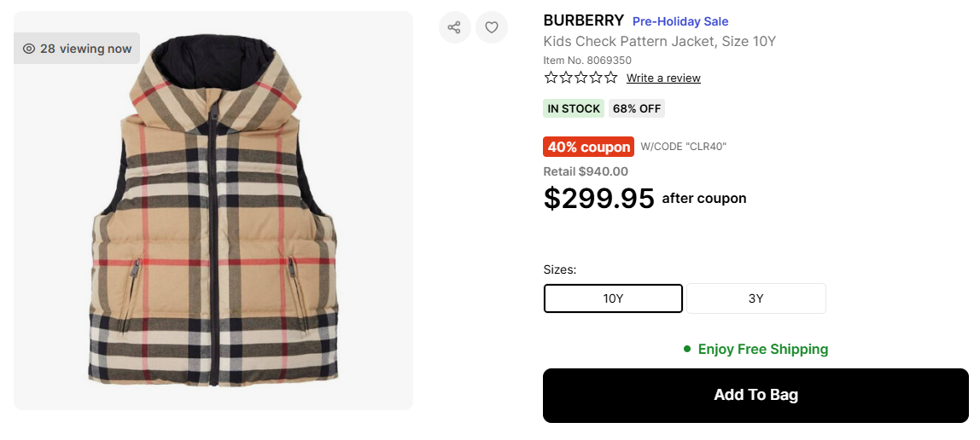The width and height of the screenshot is (980, 440).
Task: Click the third rating star
Action: [580, 78]
